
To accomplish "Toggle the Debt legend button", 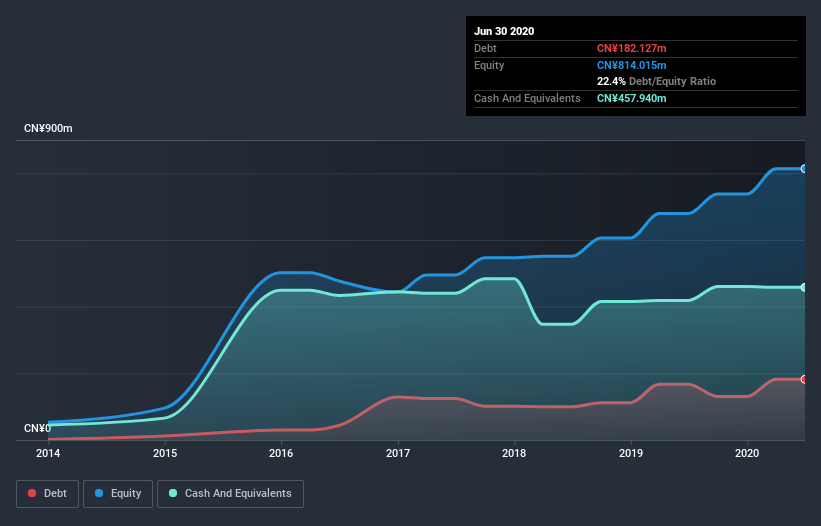I will click(x=47, y=494).
